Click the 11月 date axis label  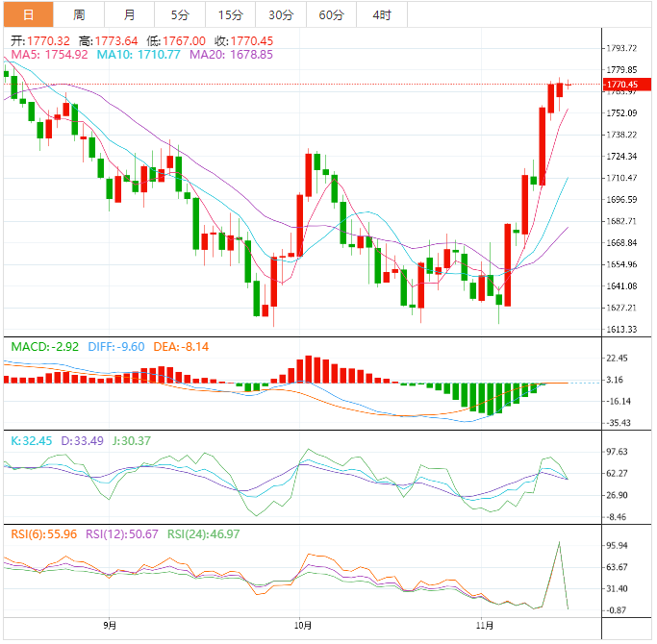tap(485, 626)
